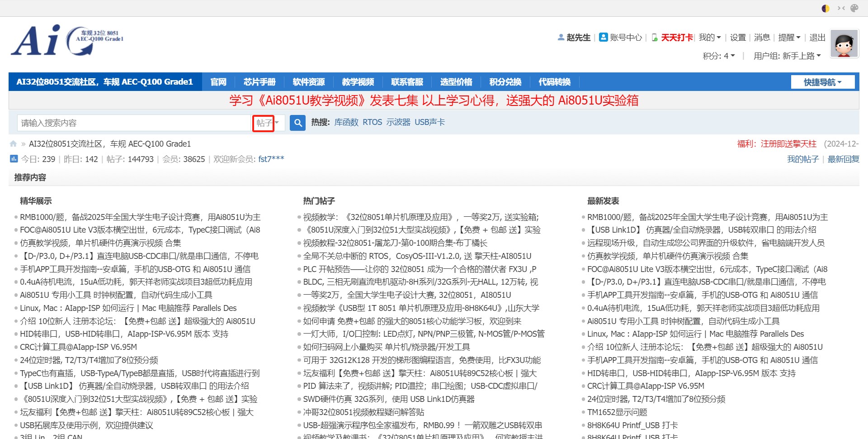Click the magnifier search button

pos(297,123)
